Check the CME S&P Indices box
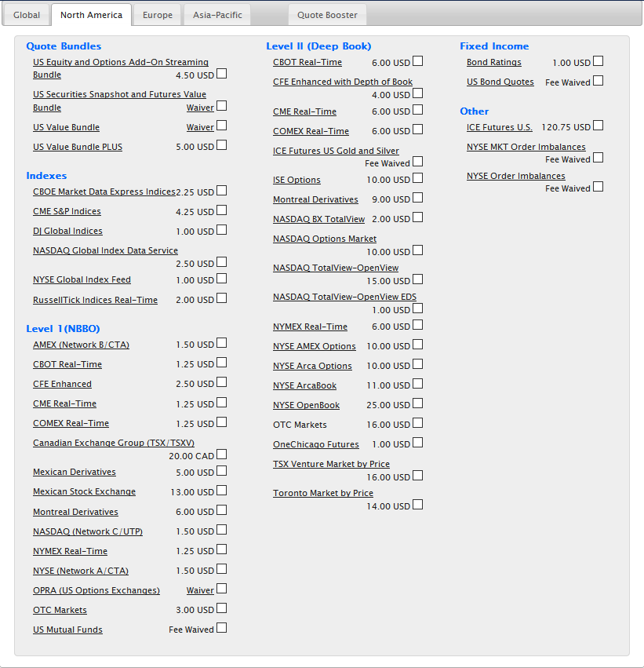This screenshot has width=644, height=668. click(221, 210)
